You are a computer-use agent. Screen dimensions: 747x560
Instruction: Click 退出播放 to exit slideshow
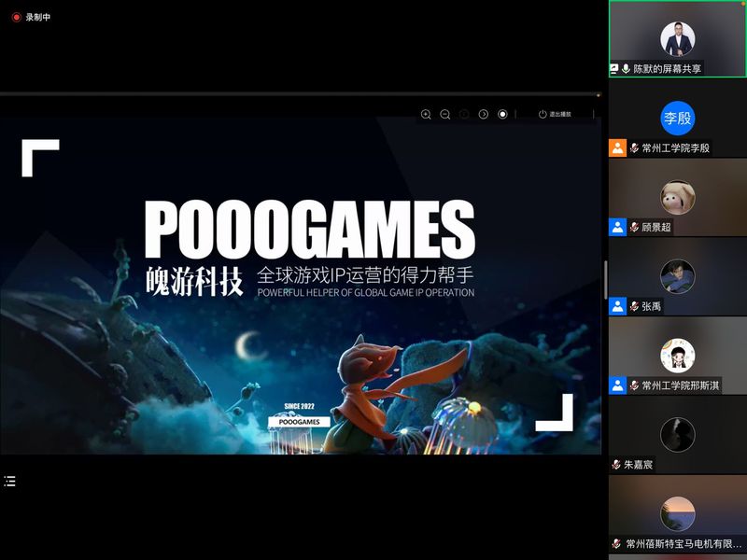(x=555, y=114)
